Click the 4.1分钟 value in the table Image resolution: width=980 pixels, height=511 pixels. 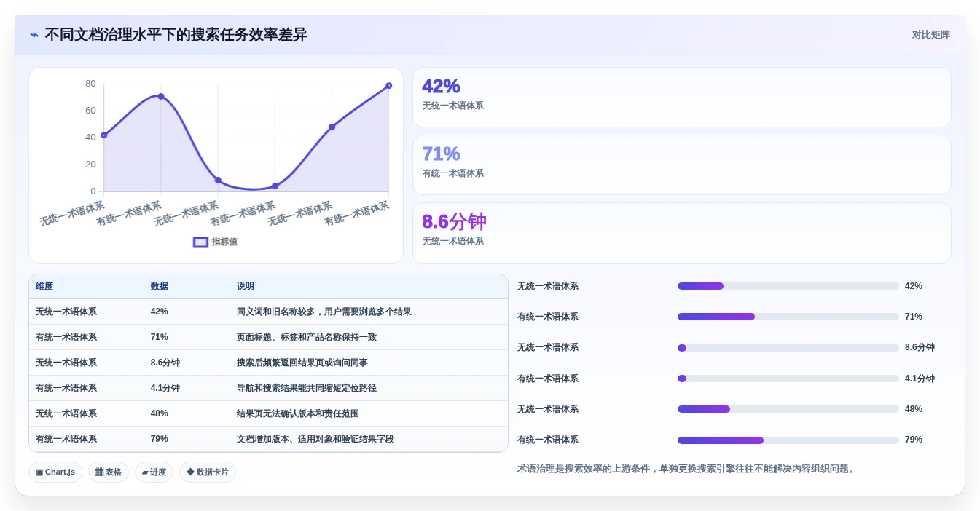tap(165, 388)
